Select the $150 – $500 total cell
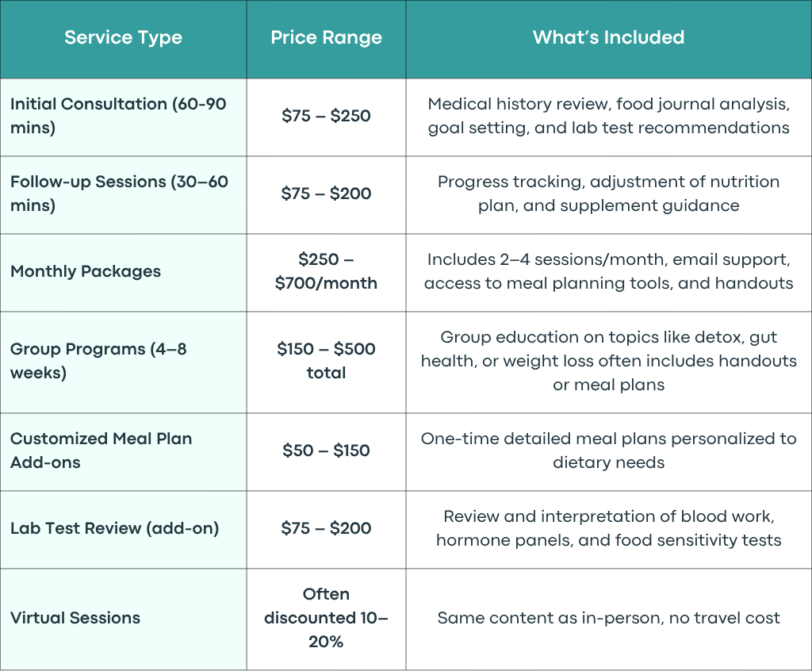Image resolution: width=812 pixels, height=671 pixels. click(x=326, y=361)
